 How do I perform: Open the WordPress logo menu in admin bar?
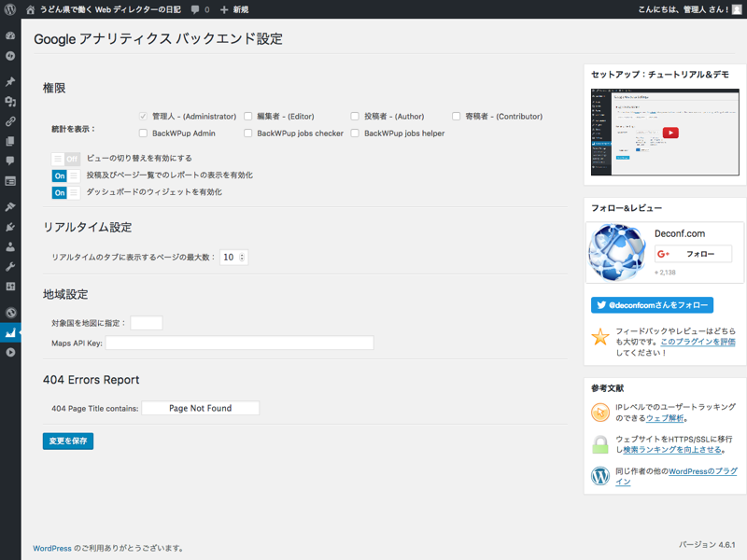[10, 9]
